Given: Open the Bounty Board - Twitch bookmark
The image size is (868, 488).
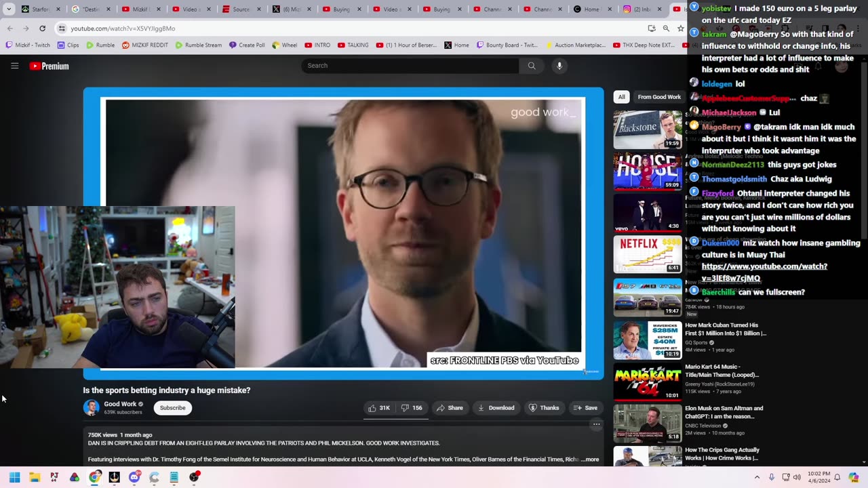Looking at the screenshot, I should coord(507,45).
